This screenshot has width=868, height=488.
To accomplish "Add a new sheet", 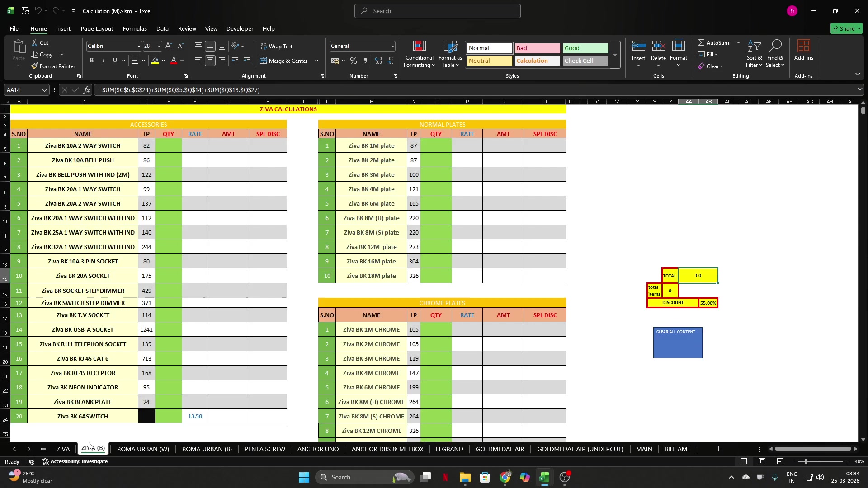I will (x=718, y=449).
